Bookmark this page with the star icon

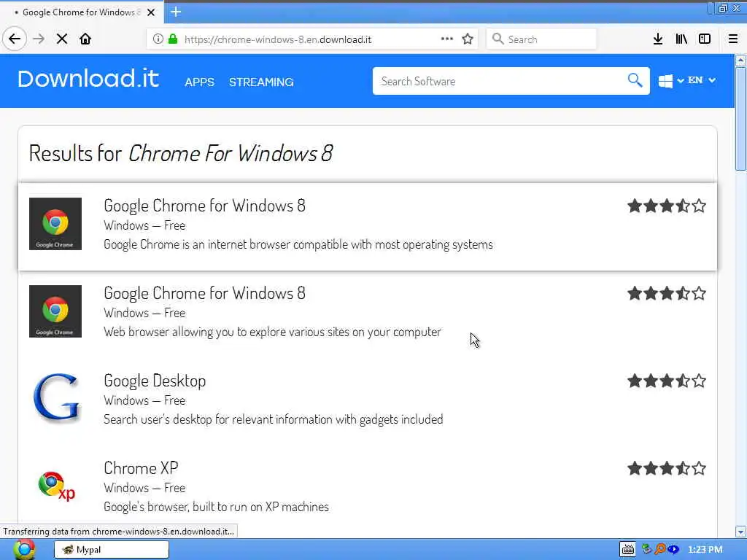468,39
